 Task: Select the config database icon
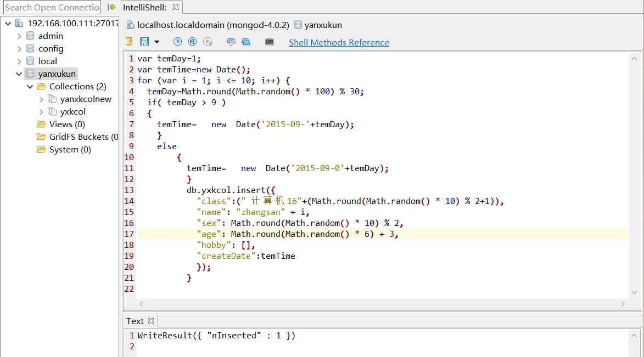coord(30,49)
